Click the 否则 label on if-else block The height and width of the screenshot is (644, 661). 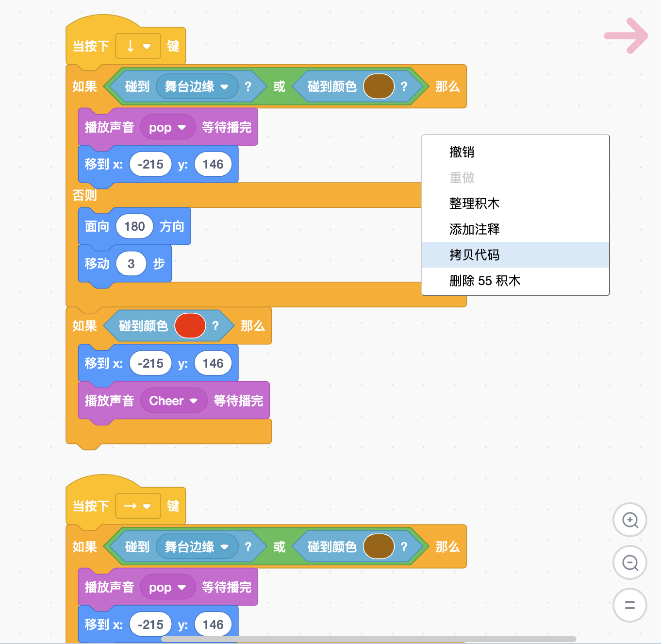coord(84,195)
